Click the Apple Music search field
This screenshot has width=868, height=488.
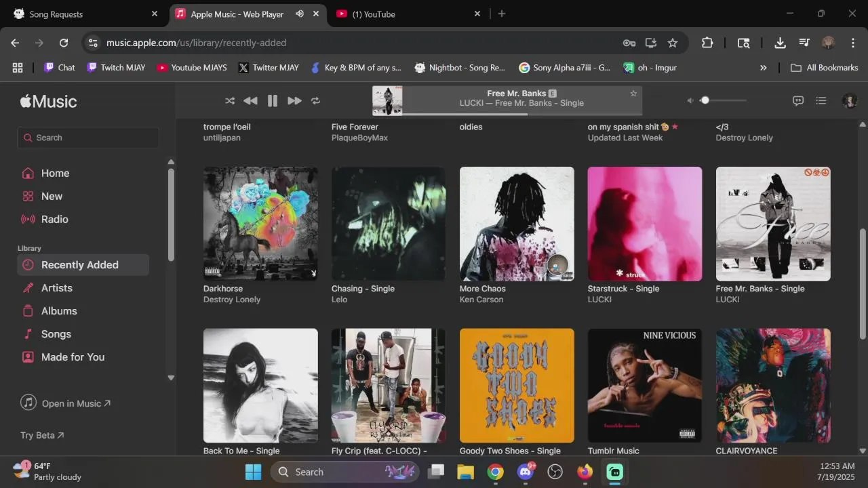point(88,138)
